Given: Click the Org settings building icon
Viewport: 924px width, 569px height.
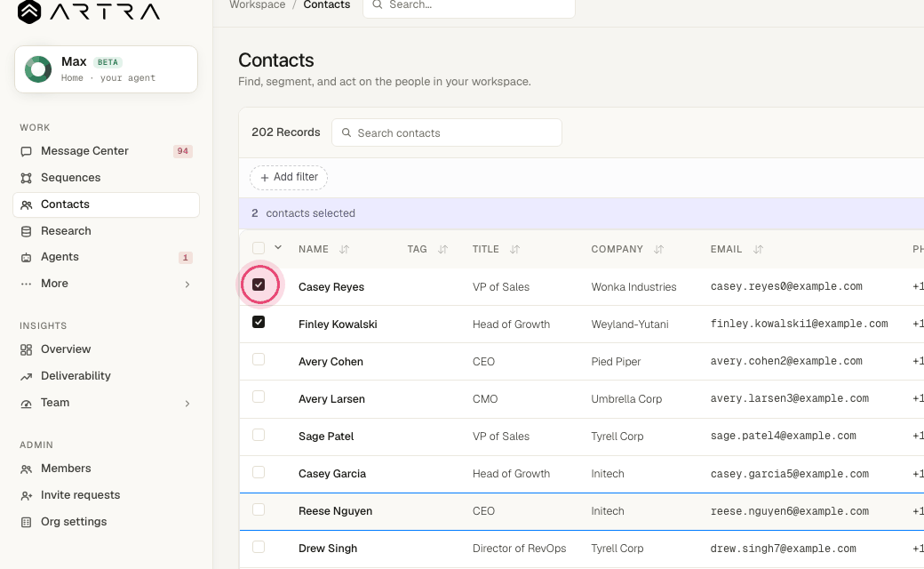Looking at the screenshot, I should coord(26,523).
